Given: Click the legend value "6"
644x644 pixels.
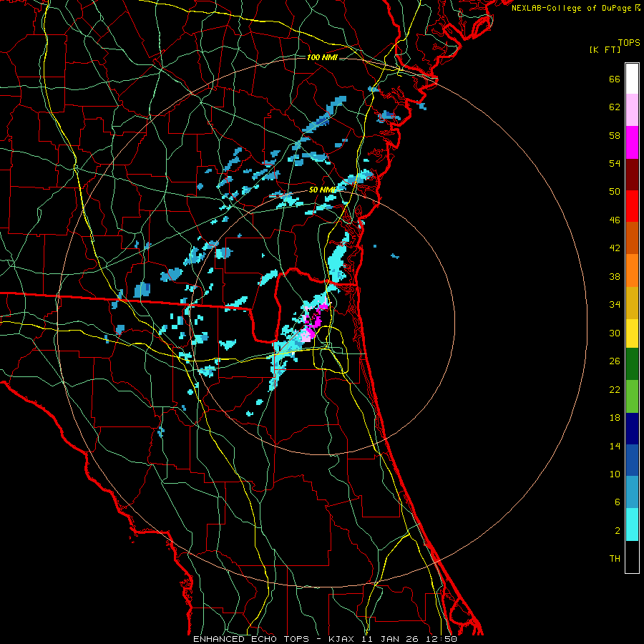Looking at the screenshot, I should point(618,502).
